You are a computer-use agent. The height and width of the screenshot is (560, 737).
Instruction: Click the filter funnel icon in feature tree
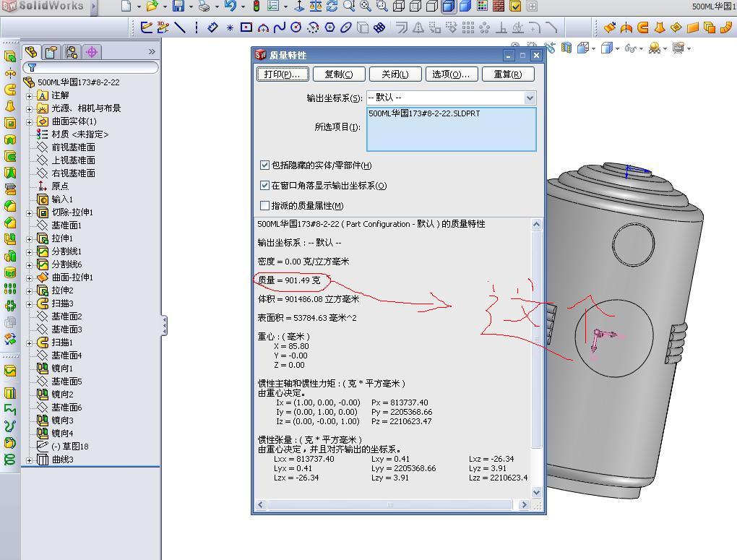point(32,67)
